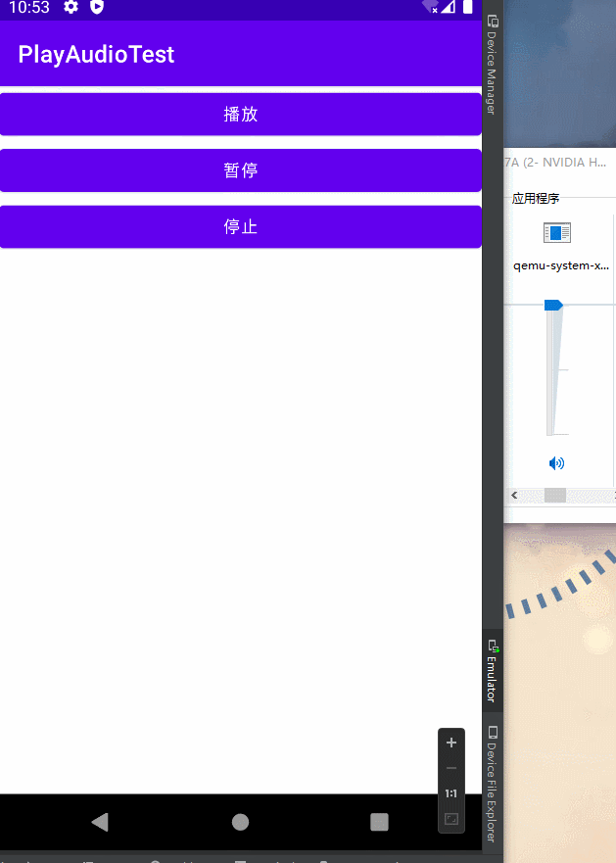Tap the 暂停 pause button
Viewport: 616px width, 863px height.
click(241, 170)
